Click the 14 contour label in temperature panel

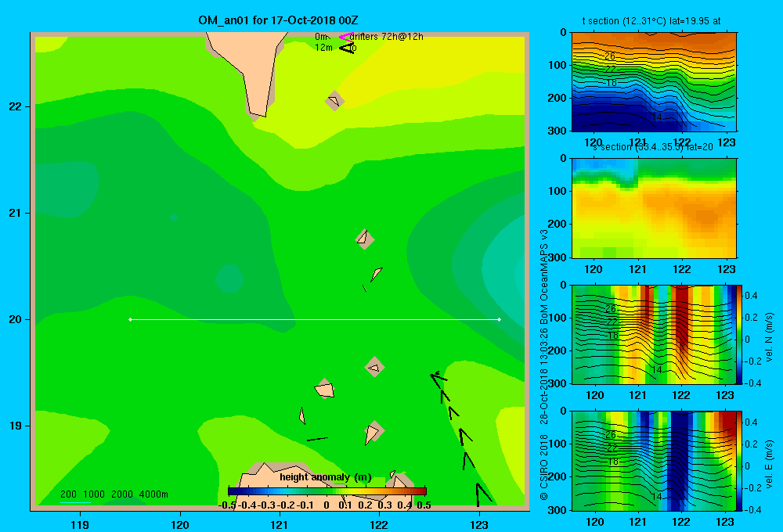pyautogui.click(x=657, y=117)
